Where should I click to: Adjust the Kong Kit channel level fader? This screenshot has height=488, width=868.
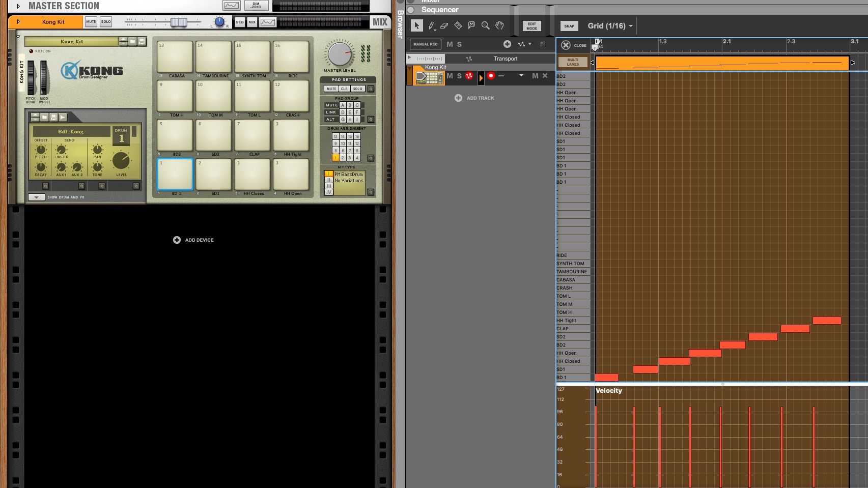tap(179, 22)
